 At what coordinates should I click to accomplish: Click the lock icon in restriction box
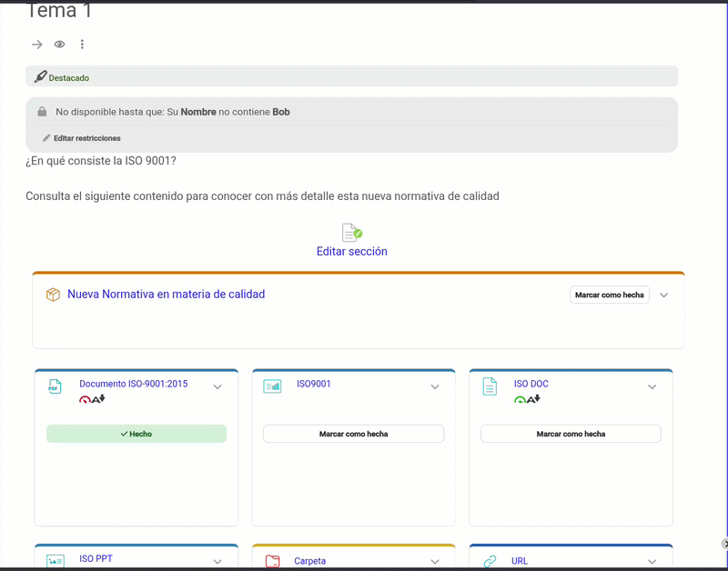click(42, 112)
